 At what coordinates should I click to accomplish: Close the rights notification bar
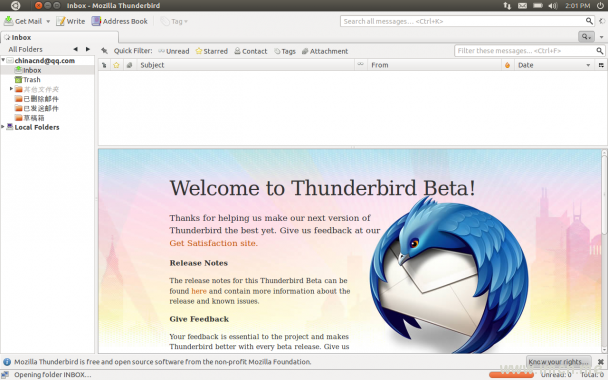[601, 362]
